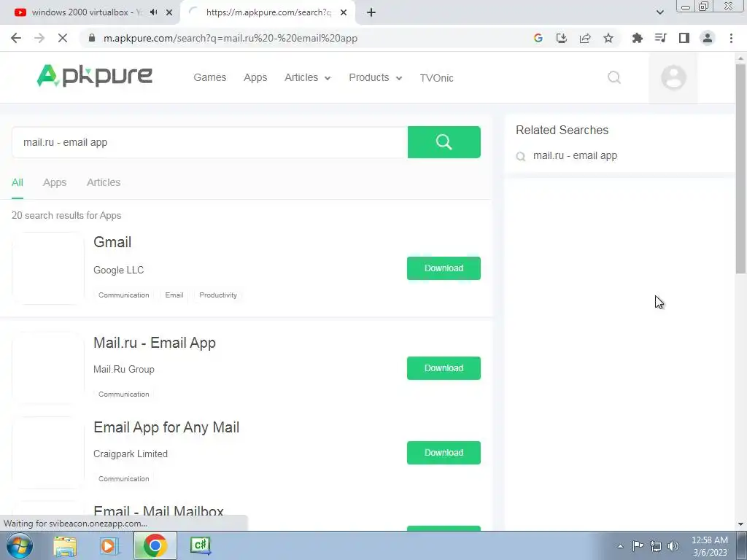
Task: Open Windows Media Player taskbar icon
Action: [109, 545]
